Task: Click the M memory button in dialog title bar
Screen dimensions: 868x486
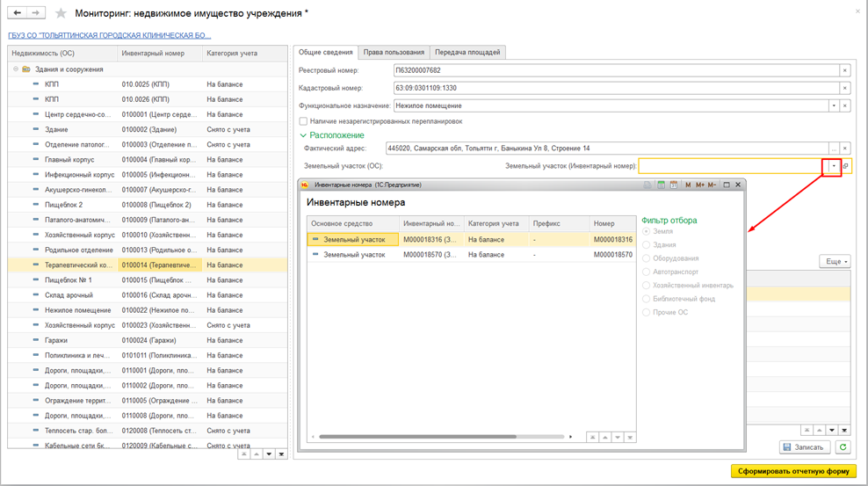Action: [x=688, y=185]
